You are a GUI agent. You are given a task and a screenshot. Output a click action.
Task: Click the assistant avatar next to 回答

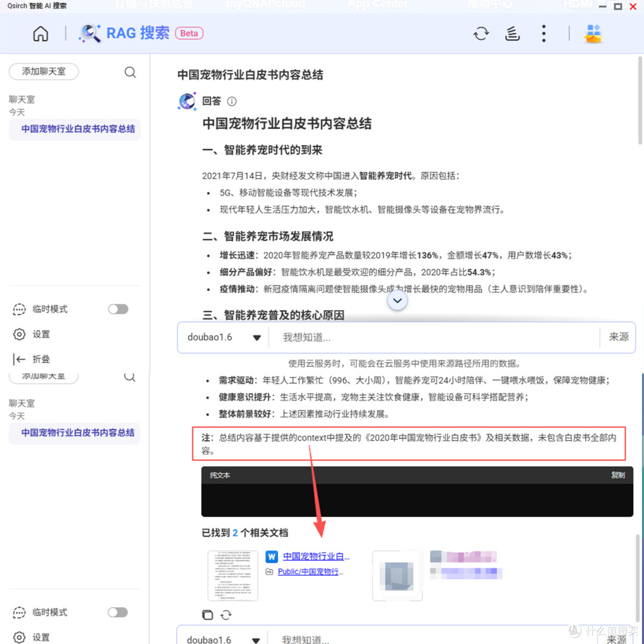(187, 101)
